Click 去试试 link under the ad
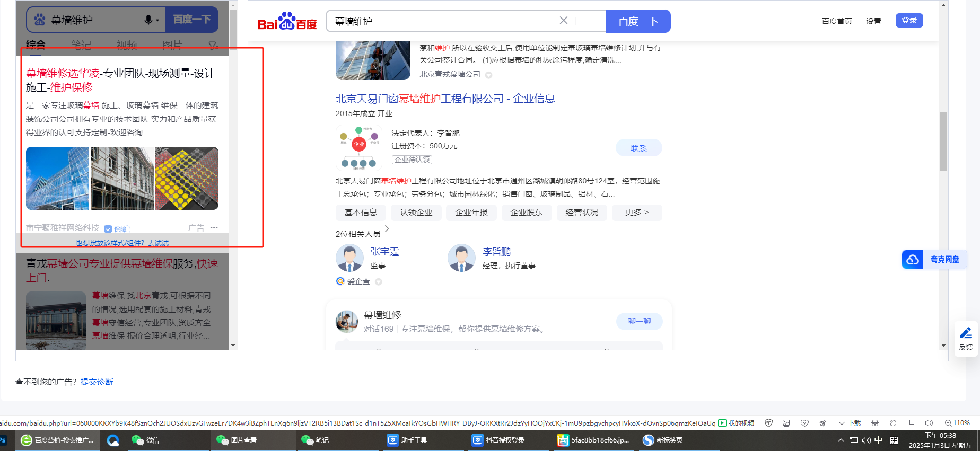The height and width of the screenshot is (451, 980). pyautogui.click(x=158, y=243)
